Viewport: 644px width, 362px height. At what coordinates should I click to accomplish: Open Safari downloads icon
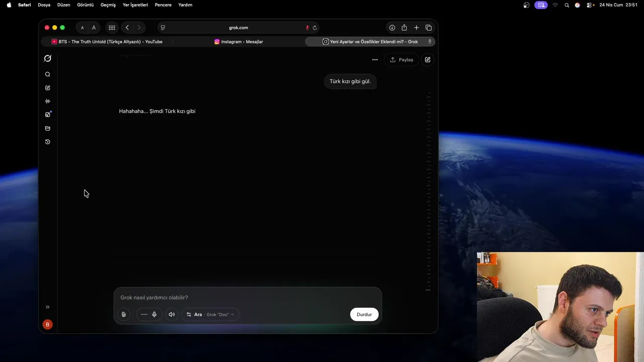pyautogui.click(x=392, y=28)
